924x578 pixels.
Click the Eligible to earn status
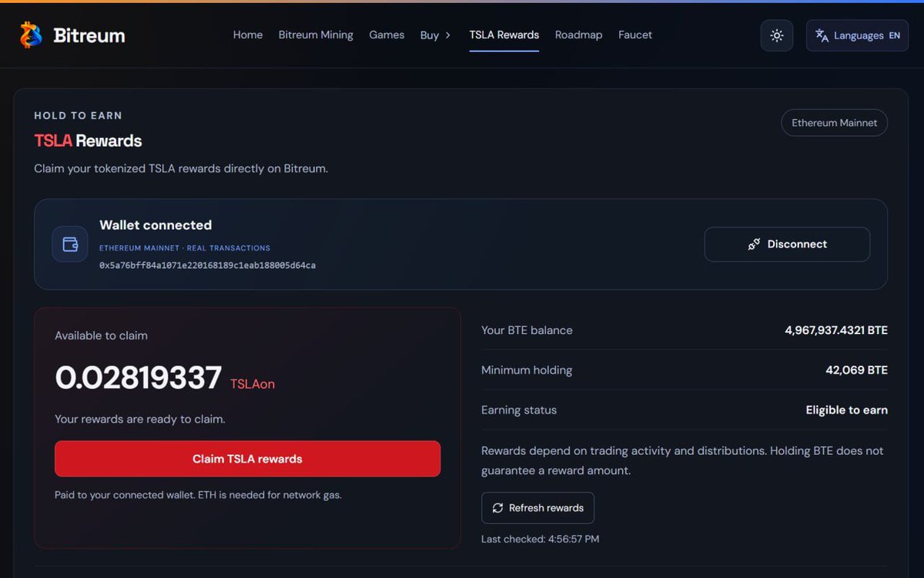coord(846,410)
